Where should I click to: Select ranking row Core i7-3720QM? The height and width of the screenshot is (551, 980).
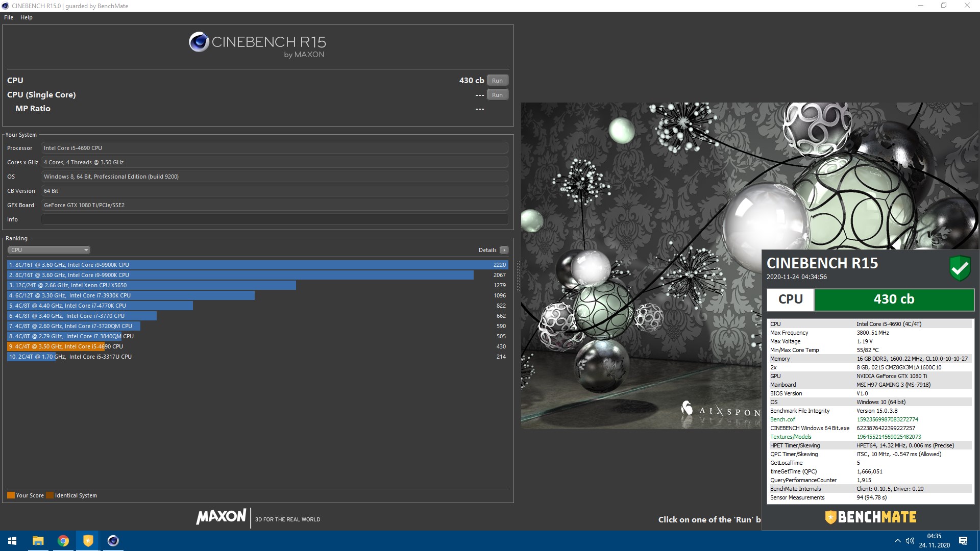coord(257,326)
